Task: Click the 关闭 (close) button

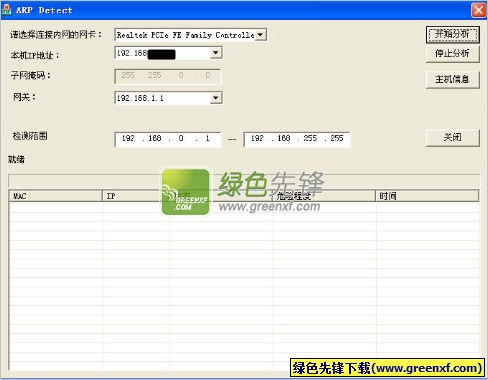Action: 453,137
